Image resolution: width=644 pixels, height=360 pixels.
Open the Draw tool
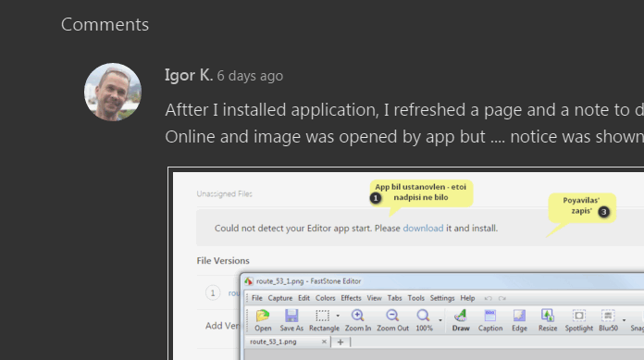[x=461, y=316]
